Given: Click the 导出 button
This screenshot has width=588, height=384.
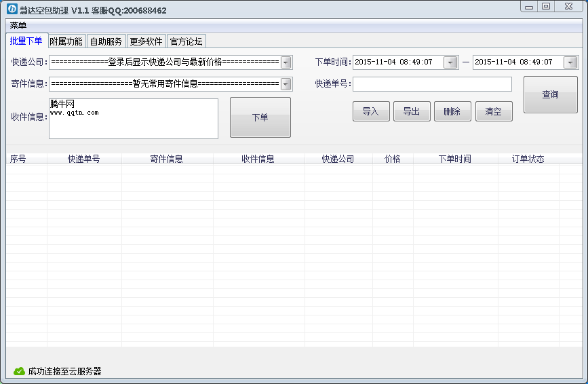Looking at the screenshot, I should click(x=412, y=111).
